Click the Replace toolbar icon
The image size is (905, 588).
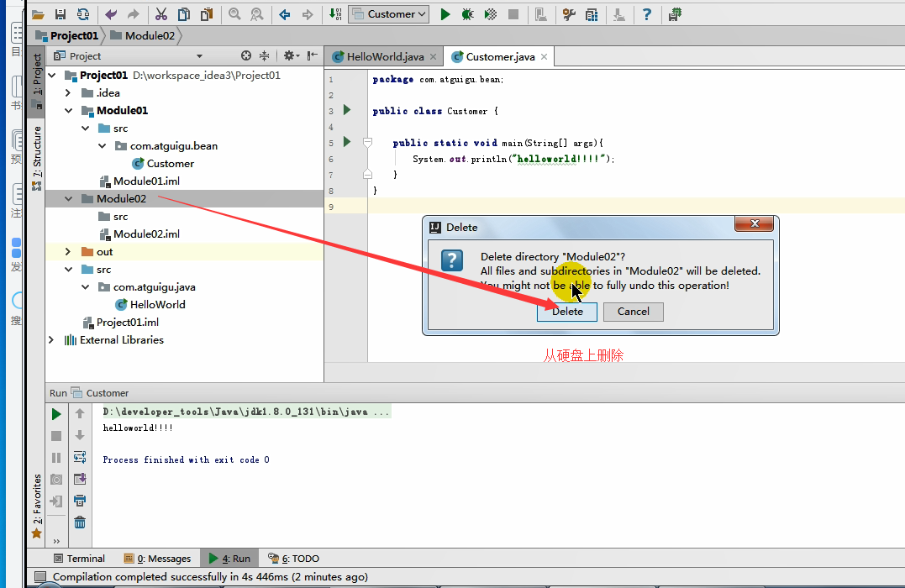point(257,14)
